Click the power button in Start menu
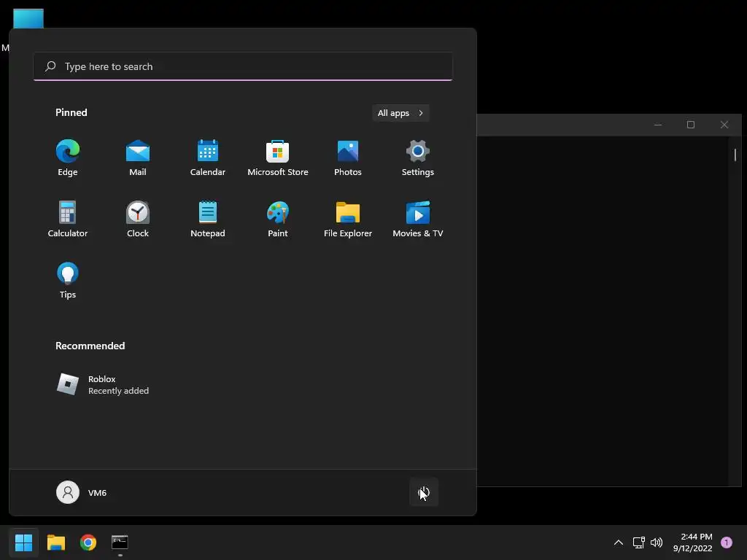 point(424,492)
